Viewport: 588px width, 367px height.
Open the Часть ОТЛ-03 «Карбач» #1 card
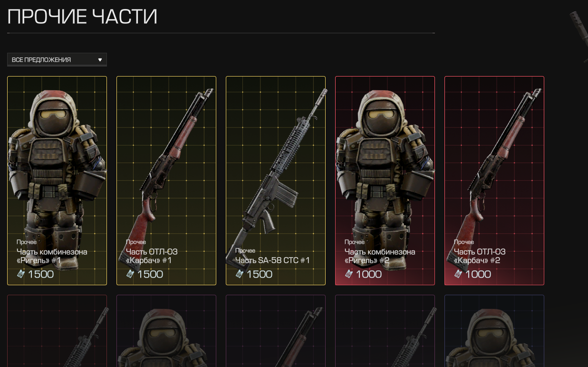coord(166,181)
